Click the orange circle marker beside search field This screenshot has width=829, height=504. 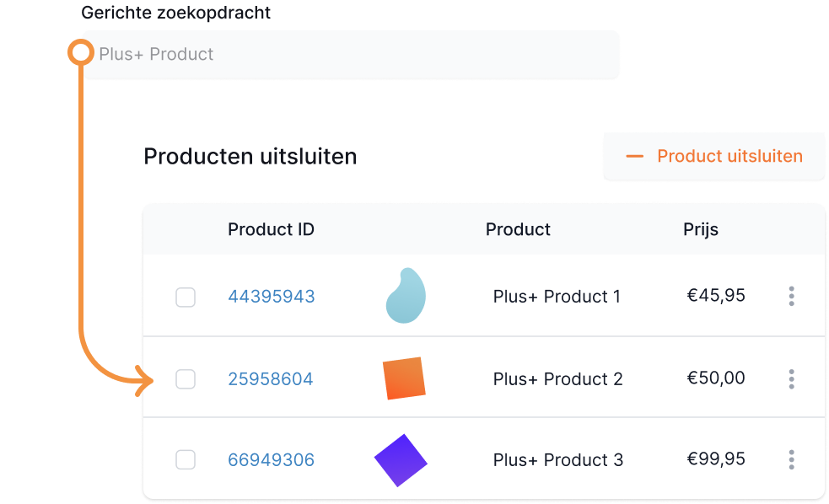pyautogui.click(x=81, y=54)
